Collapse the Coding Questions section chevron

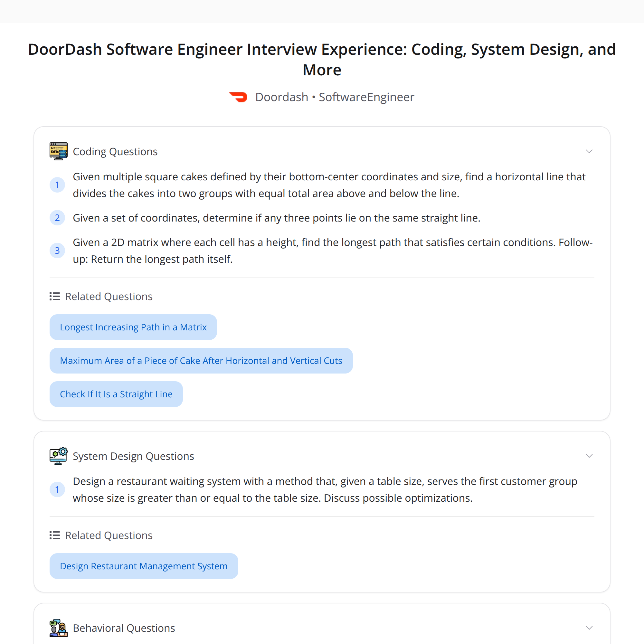589,151
